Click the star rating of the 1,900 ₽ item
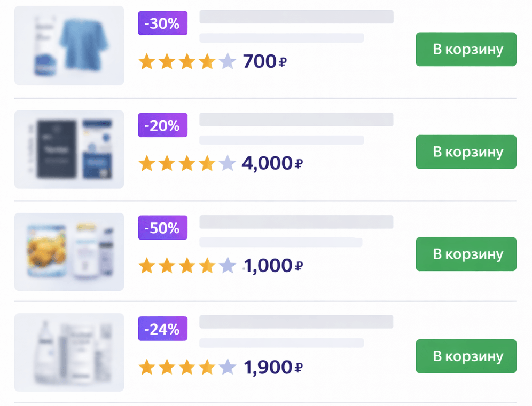 186,367
